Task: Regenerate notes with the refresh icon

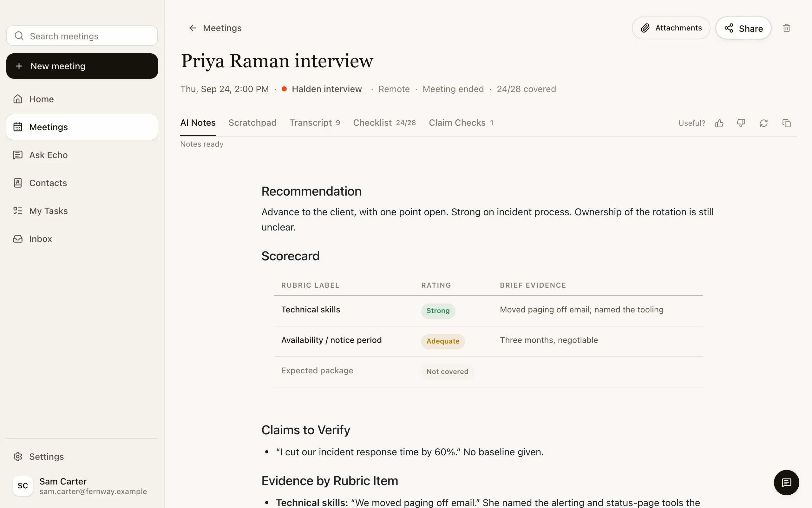Action: (764, 123)
